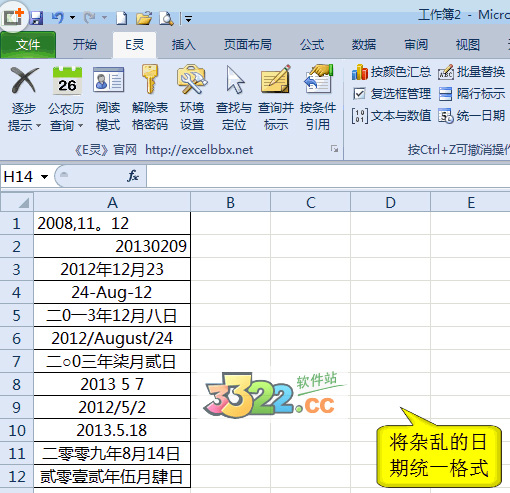The height and width of the screenshot is (493, 510).
Task: Click 隔行标示 alternate row button
Action: click(471, 94)
